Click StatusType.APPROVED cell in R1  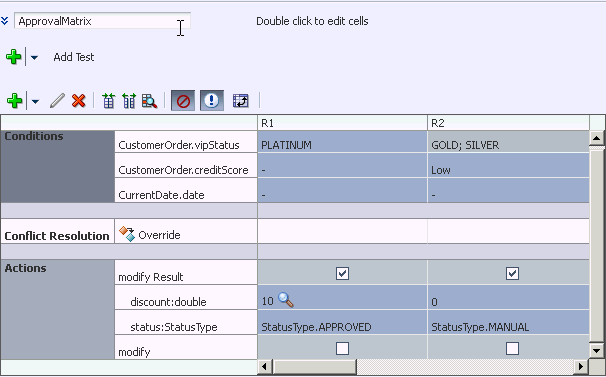coord(342,323)
